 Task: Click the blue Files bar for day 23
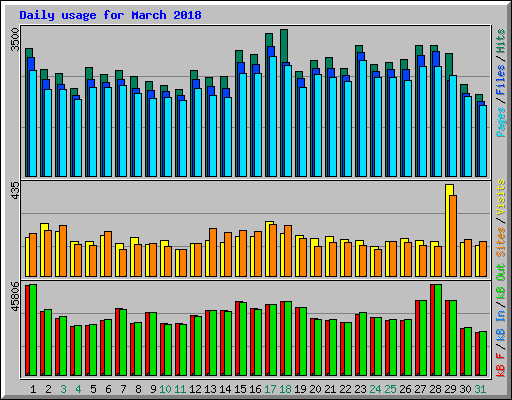[361, 57]
